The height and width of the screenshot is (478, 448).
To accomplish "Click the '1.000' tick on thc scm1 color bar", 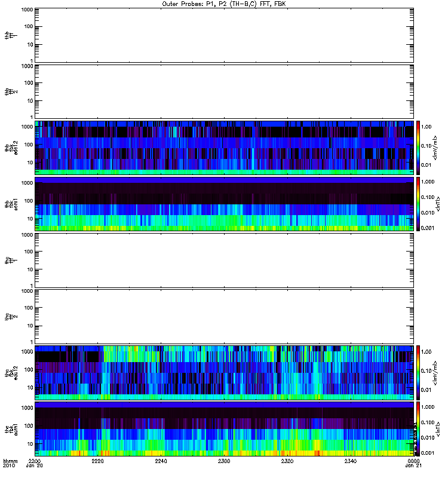I will tap(428, 407).
